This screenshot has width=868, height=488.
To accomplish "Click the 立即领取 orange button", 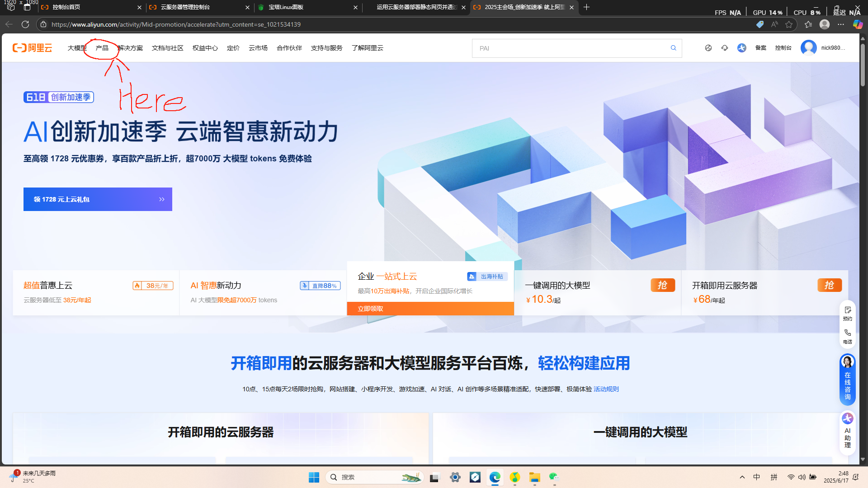I will pos(430,309).
